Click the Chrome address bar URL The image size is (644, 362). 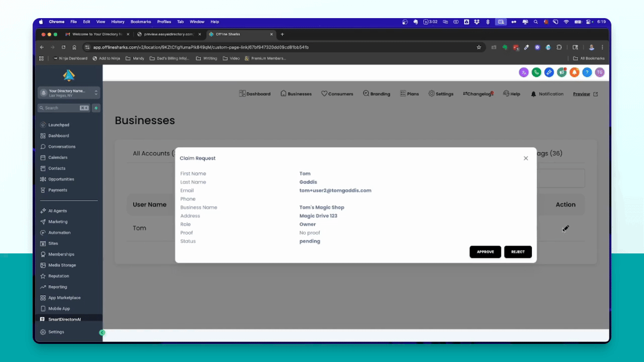click(201, 47)
